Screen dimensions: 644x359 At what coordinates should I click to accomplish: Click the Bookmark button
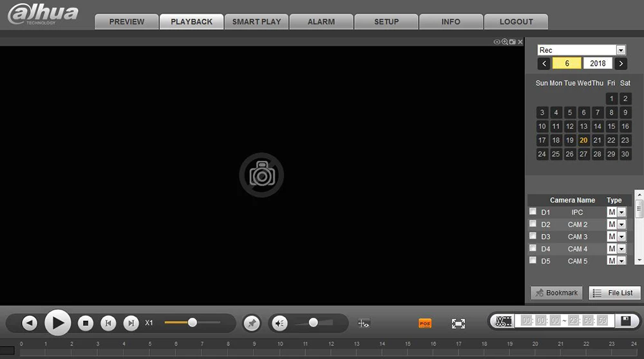click(x=556, y=293)
